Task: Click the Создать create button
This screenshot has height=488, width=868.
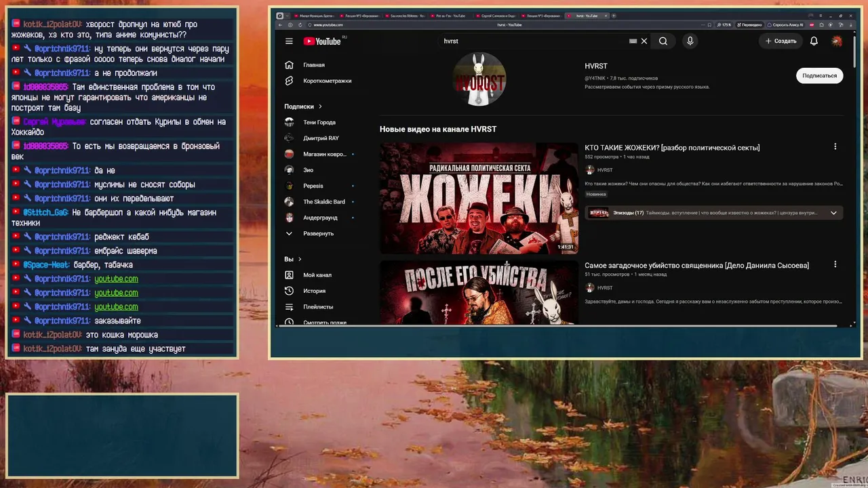Action: (781, 41)
